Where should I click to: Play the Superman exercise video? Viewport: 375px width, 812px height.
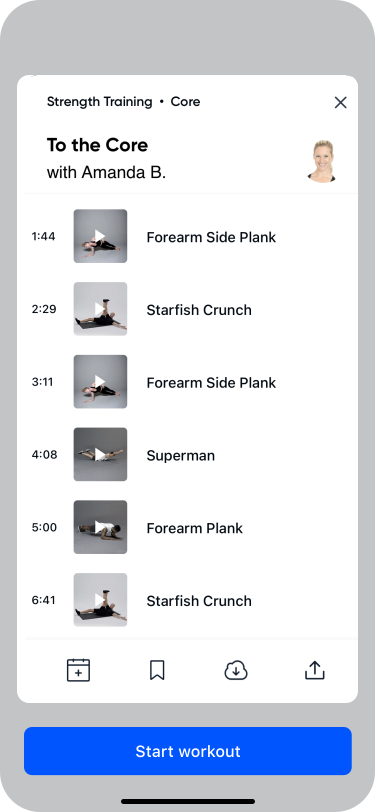tap(100, 454)
